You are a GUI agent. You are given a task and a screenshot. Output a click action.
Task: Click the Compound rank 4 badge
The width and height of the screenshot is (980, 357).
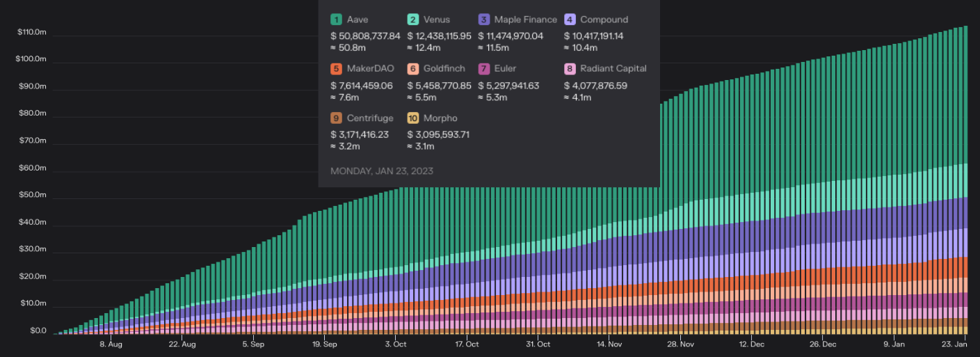click(570, 19)
